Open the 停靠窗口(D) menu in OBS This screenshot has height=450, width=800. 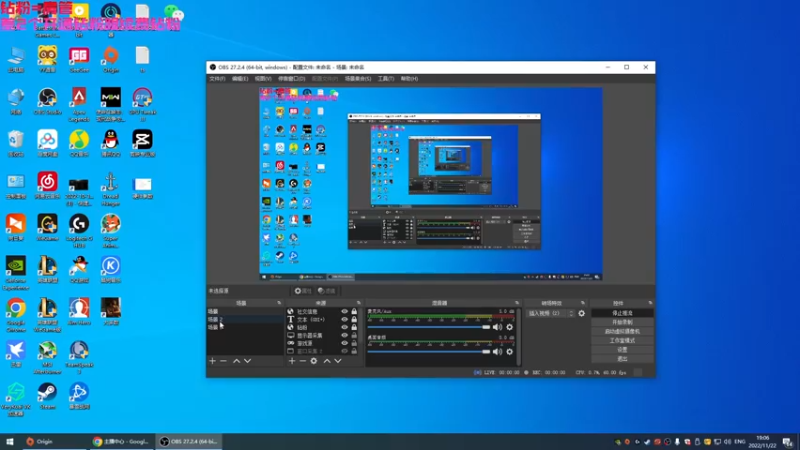(x=291, y=79)
